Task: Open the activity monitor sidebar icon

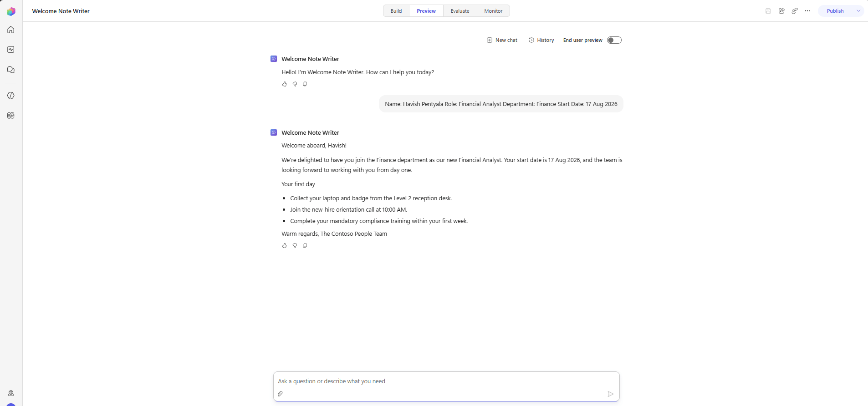Action: 11,50
